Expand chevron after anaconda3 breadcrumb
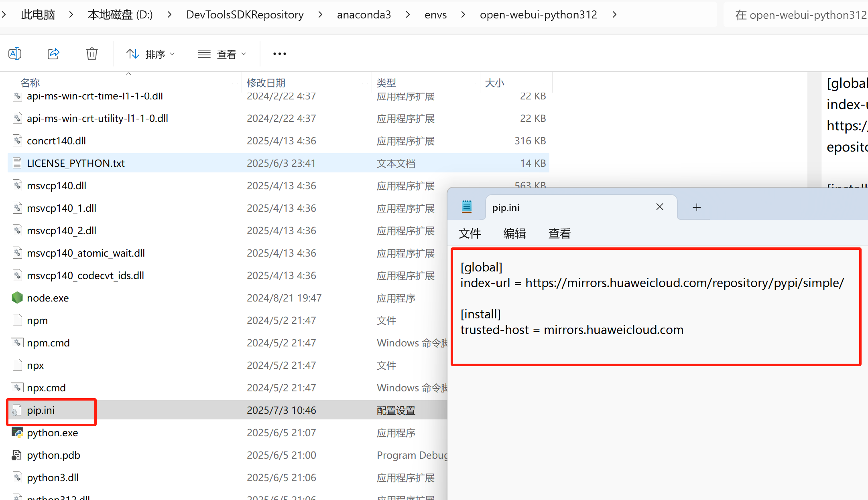 point(408,14)
